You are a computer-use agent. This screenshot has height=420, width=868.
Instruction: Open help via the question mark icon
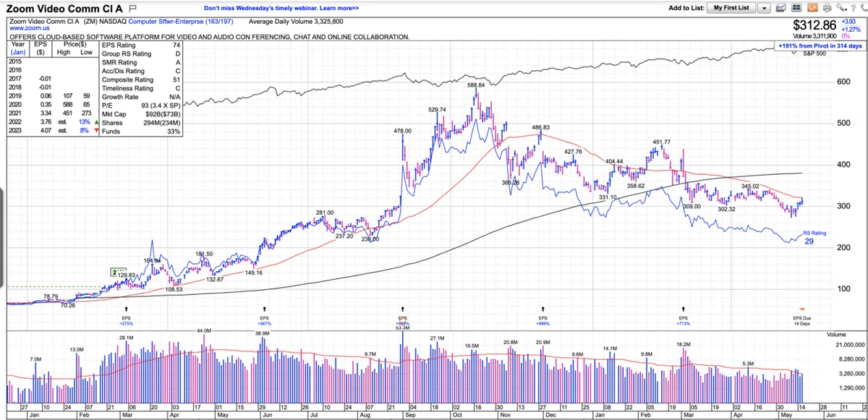coord(852,8)
